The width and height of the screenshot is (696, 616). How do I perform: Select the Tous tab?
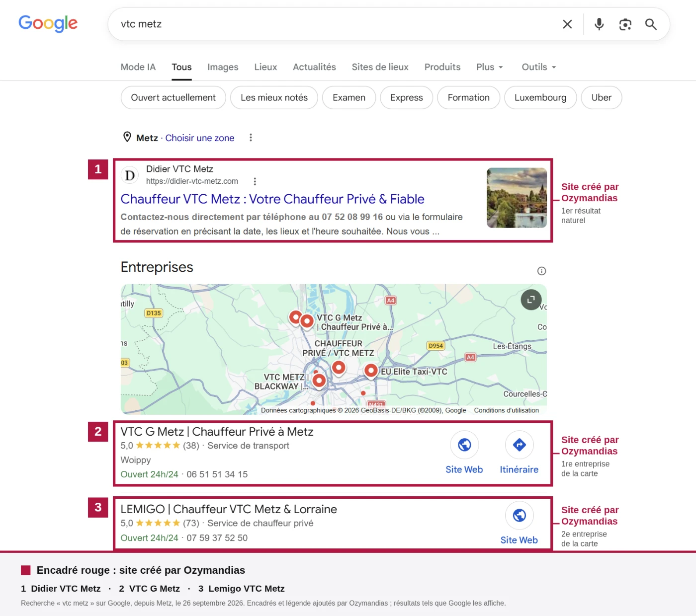(x=181, y=67)
